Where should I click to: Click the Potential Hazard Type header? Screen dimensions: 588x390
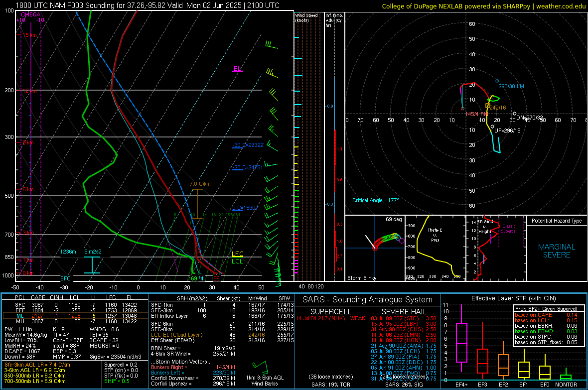[x=557, y=221]
